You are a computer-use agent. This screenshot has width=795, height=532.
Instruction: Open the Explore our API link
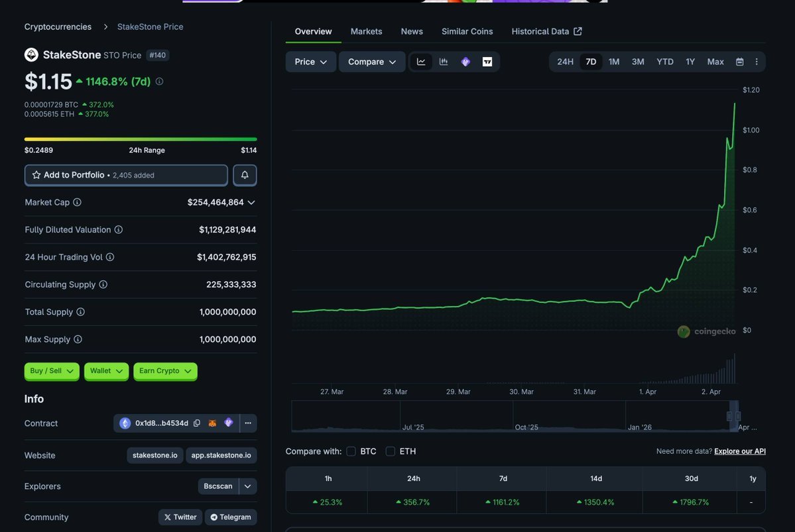739,451
